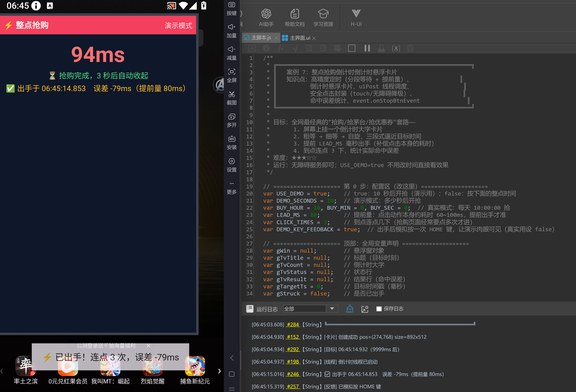The height and width of the screenshot is (392, 576).
Task: Open the 捕鱼新纪元 game app
Action: pyautogui.click(x=195, y=370)
